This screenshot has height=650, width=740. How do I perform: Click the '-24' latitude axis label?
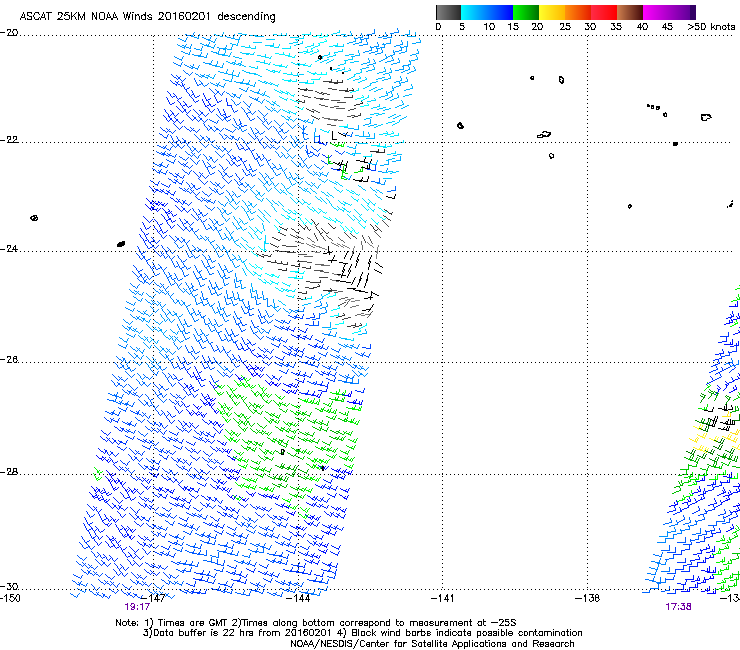pyautogui.click(x=9, y=248)
